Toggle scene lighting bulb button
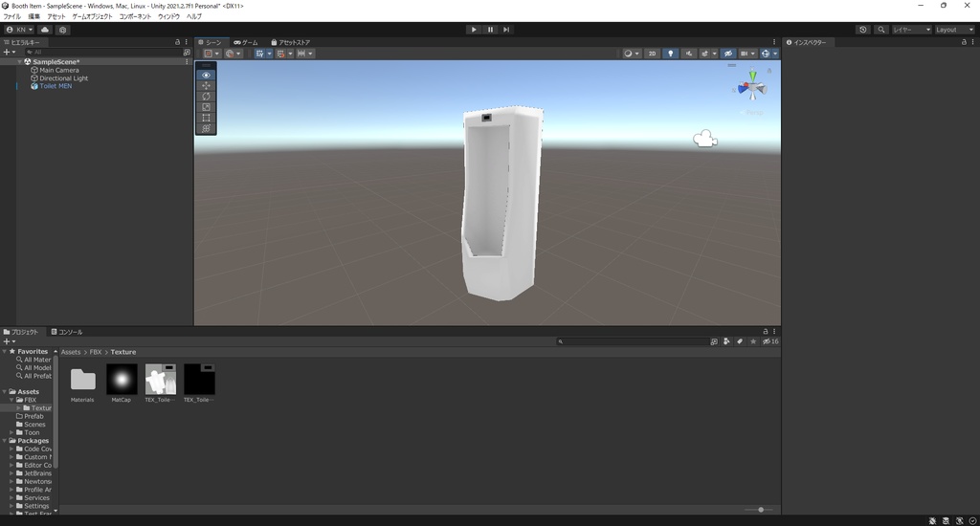 click(671, 54)
